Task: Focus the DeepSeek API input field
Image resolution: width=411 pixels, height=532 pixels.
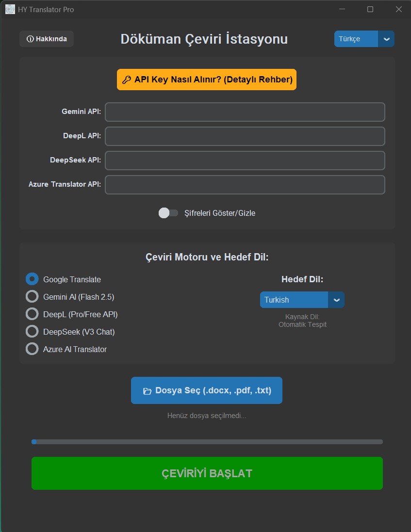Action: click(245, 161)
